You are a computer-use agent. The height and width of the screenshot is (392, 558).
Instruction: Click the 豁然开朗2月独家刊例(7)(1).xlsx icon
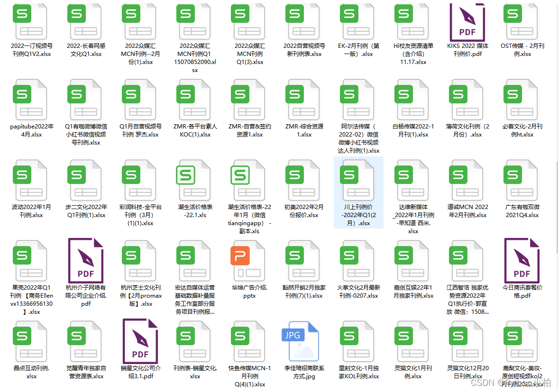coord(302,261)
